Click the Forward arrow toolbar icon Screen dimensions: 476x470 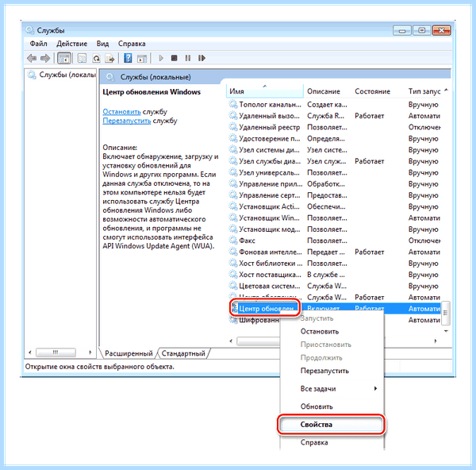pos(45,58)
